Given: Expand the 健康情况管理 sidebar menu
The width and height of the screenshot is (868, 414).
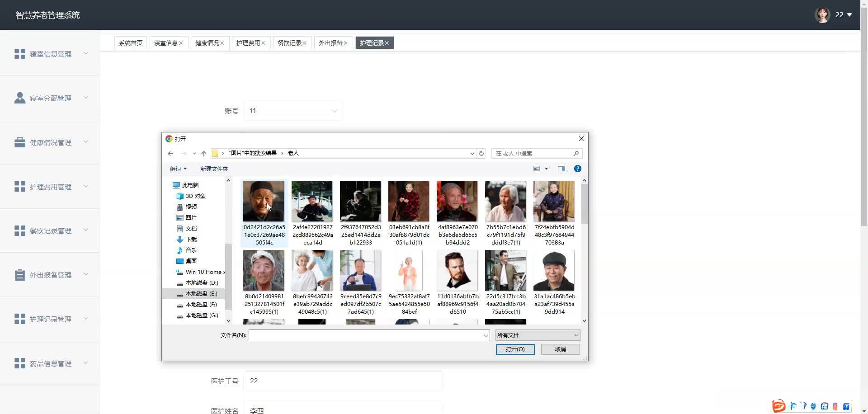Looking at the screenshot, I should 50,142.
